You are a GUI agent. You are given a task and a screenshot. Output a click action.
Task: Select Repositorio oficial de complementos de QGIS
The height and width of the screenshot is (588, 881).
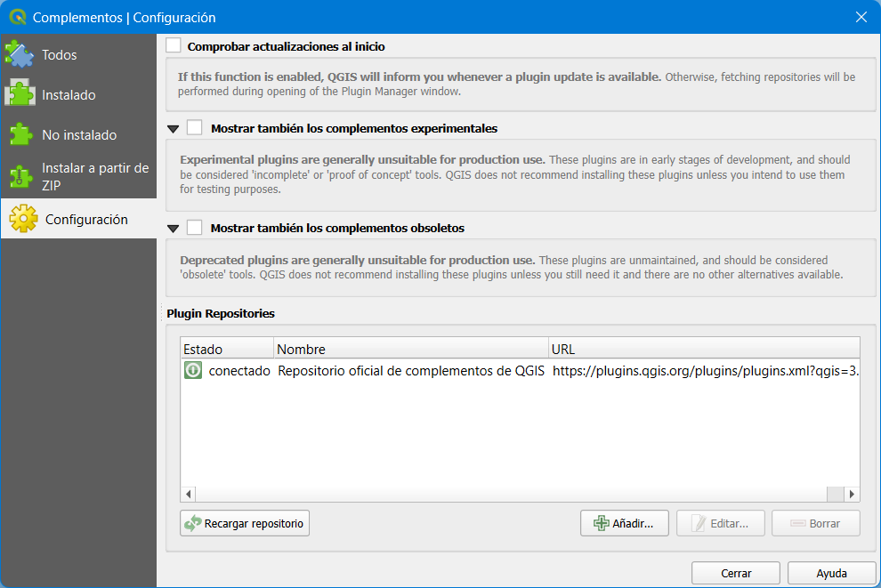(x=411, y=371)
